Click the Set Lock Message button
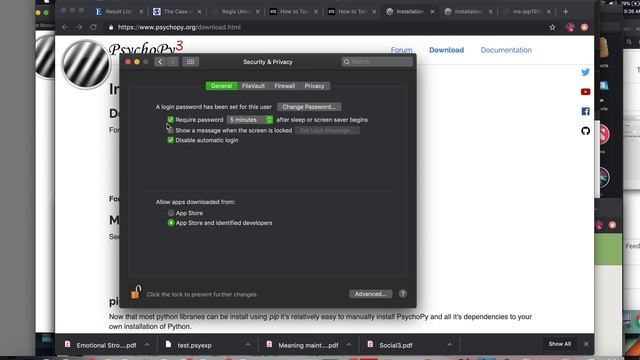This screenshot has width=640, height=360. (x=327, y=131)
